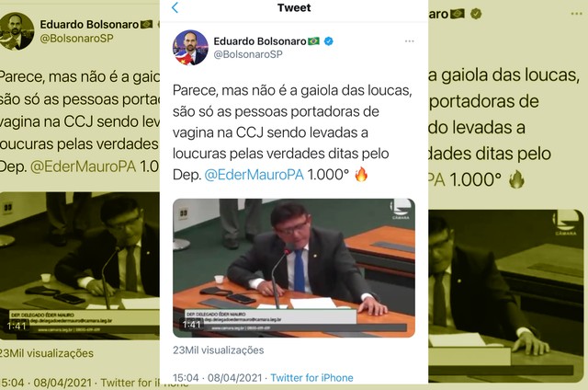
Task: Open the three-dot menu at top right
Action: 576,14
